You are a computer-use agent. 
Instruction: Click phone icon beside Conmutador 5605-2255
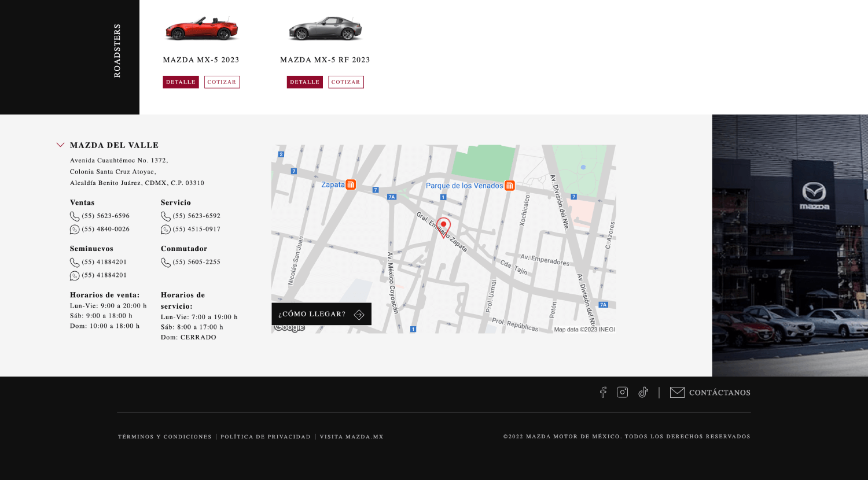point(165,263)
